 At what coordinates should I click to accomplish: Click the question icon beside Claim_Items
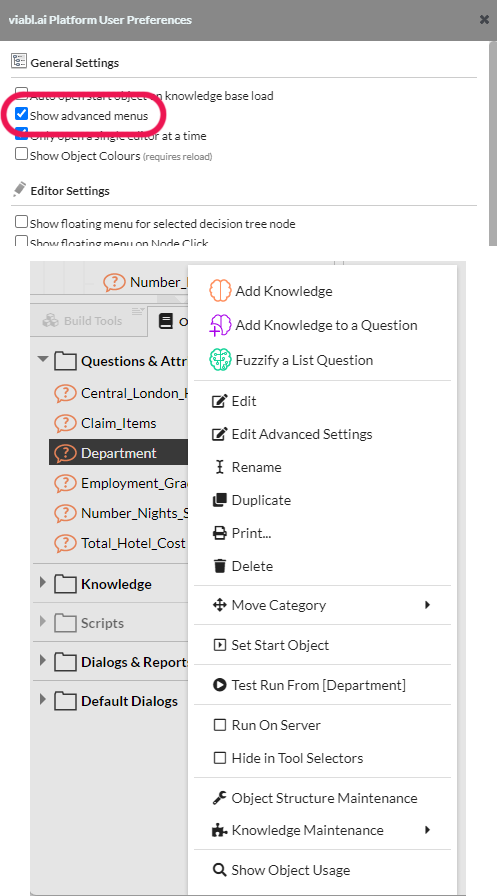coord(66,423)
